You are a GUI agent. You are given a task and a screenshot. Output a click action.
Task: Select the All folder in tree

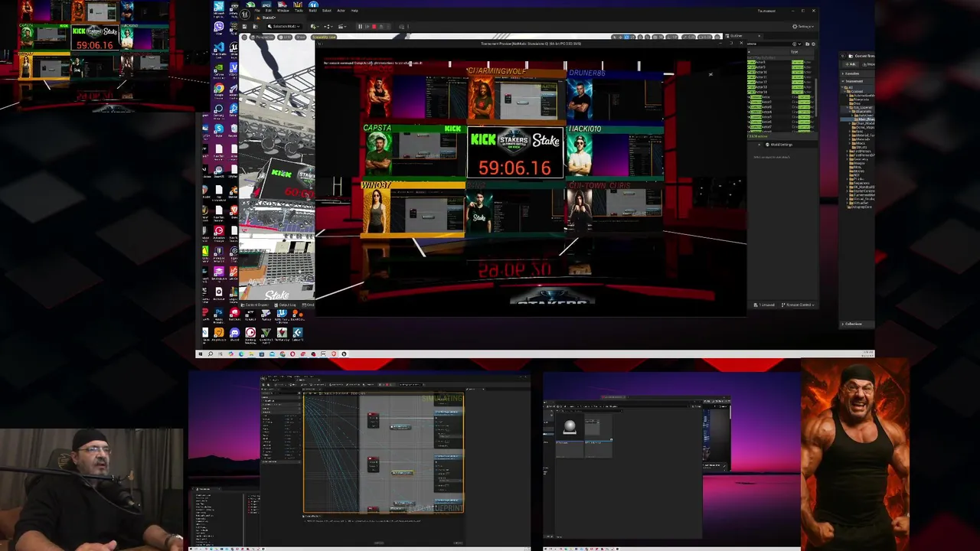850,87
